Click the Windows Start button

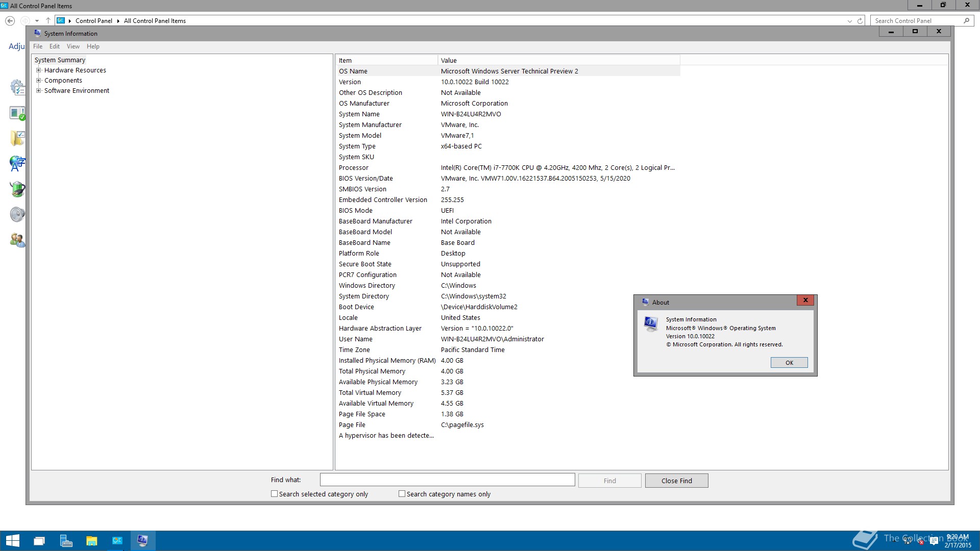(x=12, y=541)
